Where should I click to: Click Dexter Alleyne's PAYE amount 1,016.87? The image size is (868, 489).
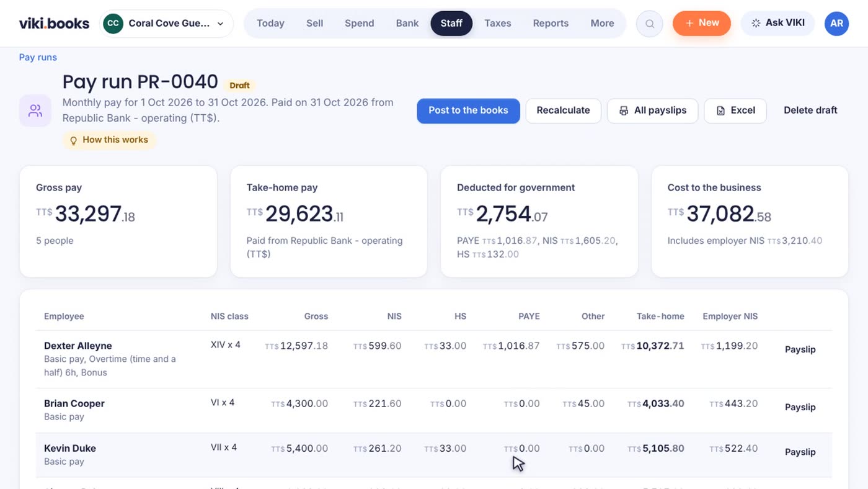point(511,346)
